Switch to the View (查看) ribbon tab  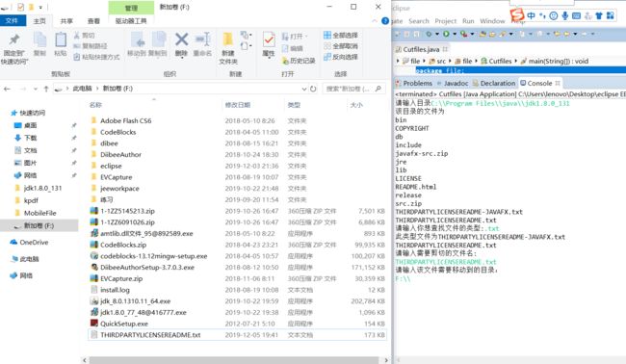(93, 21)
